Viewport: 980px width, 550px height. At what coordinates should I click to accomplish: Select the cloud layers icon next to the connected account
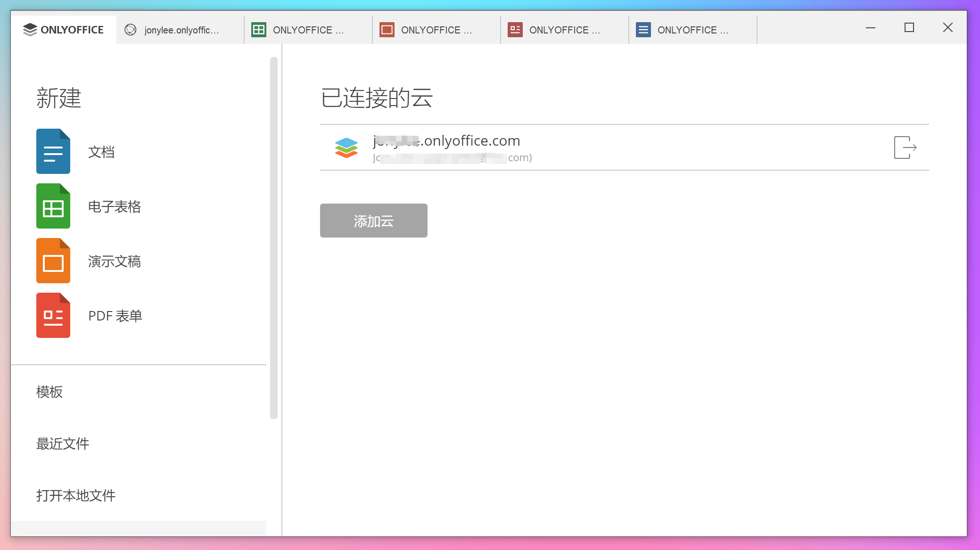346,148
